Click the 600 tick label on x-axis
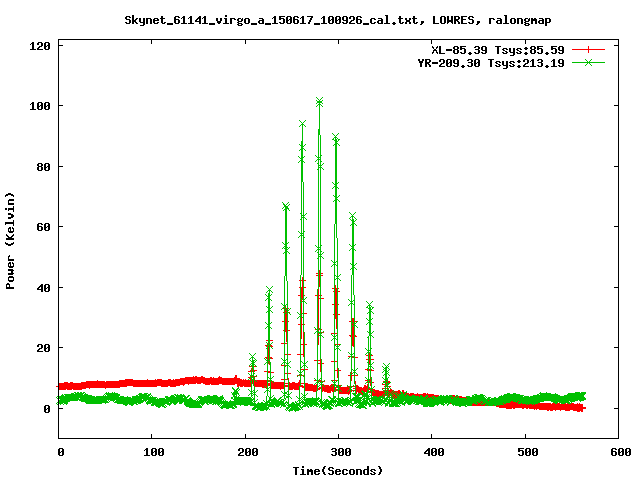Image resolution: width=640 pixels, height=480 pixels. pos(618,453)
